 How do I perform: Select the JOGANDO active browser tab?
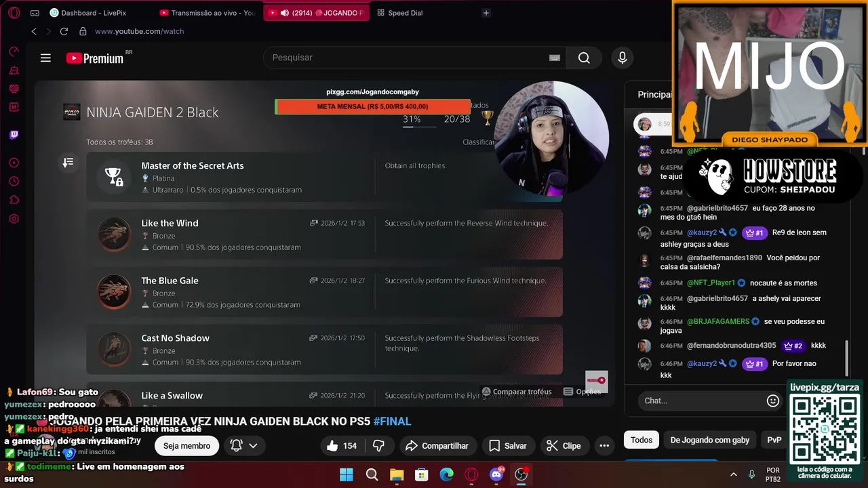coord(317,13)
